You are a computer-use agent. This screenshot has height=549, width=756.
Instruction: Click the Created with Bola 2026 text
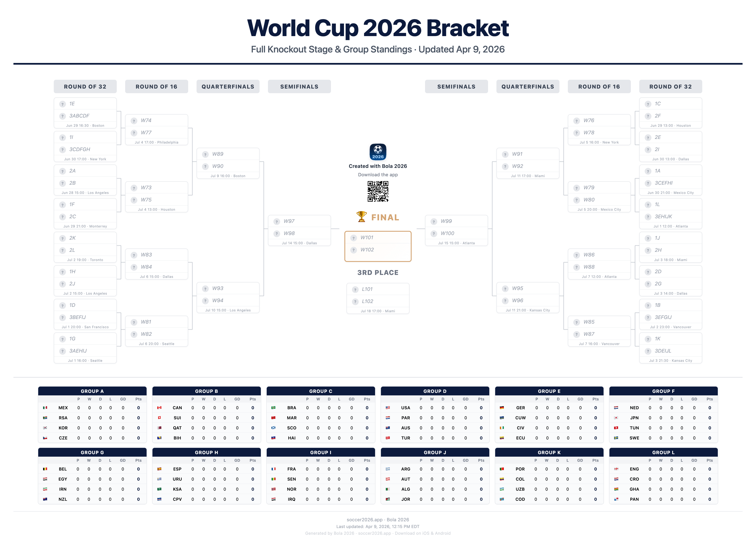coord(378,166)
